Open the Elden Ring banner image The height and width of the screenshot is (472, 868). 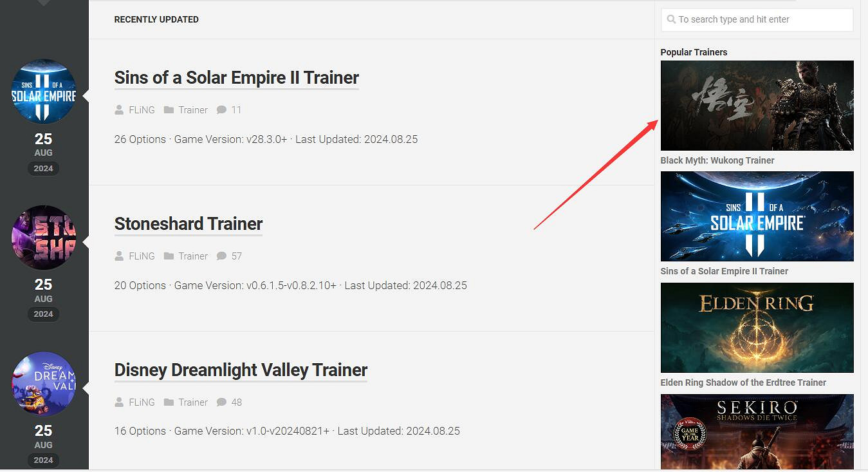pyautogui.click(x=757, y=328)
